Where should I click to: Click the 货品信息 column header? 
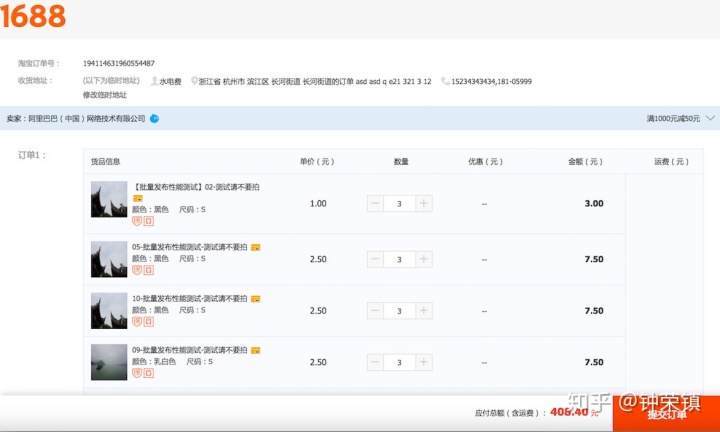tap(106, 162)
